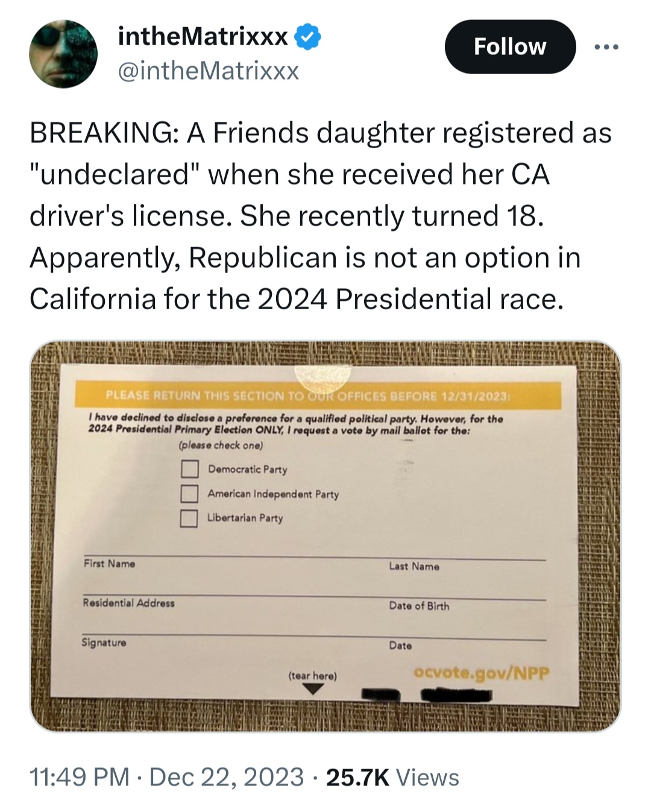
Task: Click the tweet text starting with BREAKING
Action: (x=321, y=216)
